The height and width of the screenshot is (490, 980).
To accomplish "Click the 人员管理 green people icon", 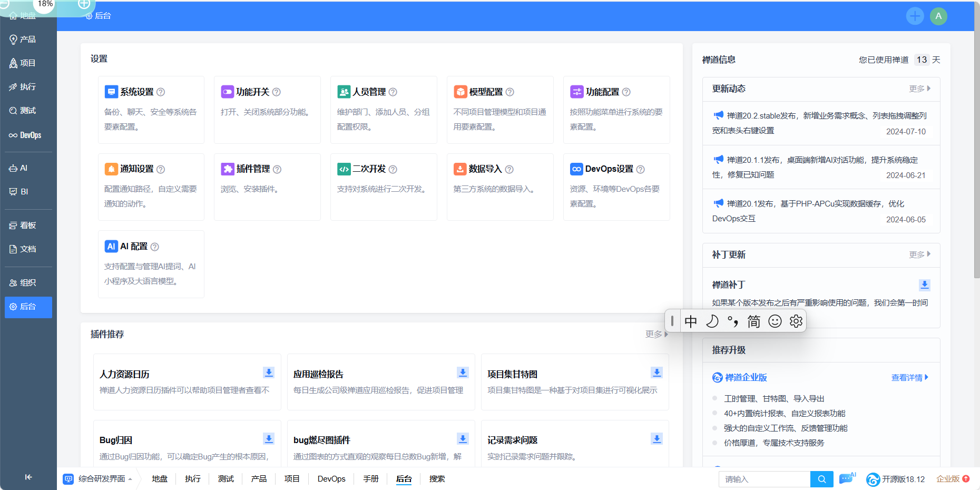I will click(344, 92).
